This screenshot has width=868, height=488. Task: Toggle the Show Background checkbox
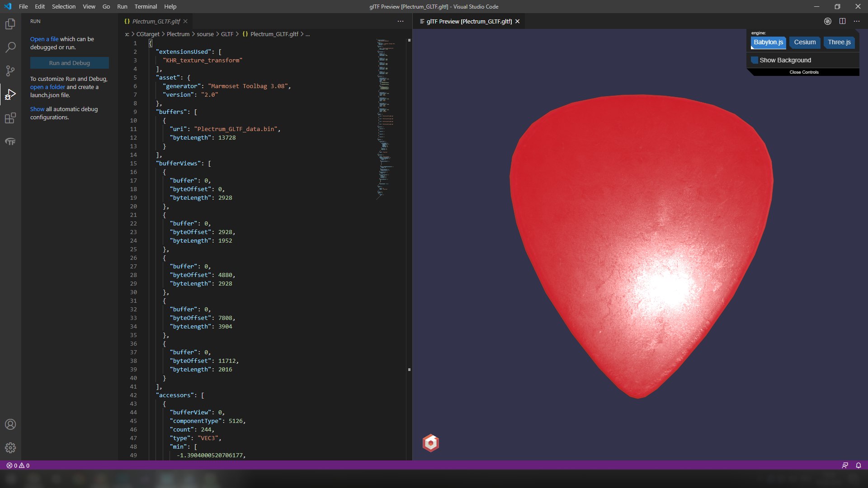[x=754, y=60]
